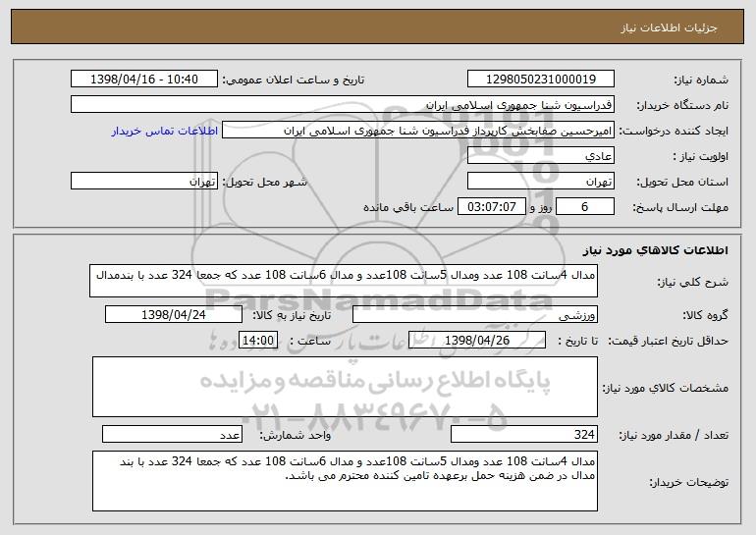The width and height of the screenshot is (756, 535).
Task: Click the label ایجاد کننده درخواست
Action: pyautogui.click(x=674, y=132)
